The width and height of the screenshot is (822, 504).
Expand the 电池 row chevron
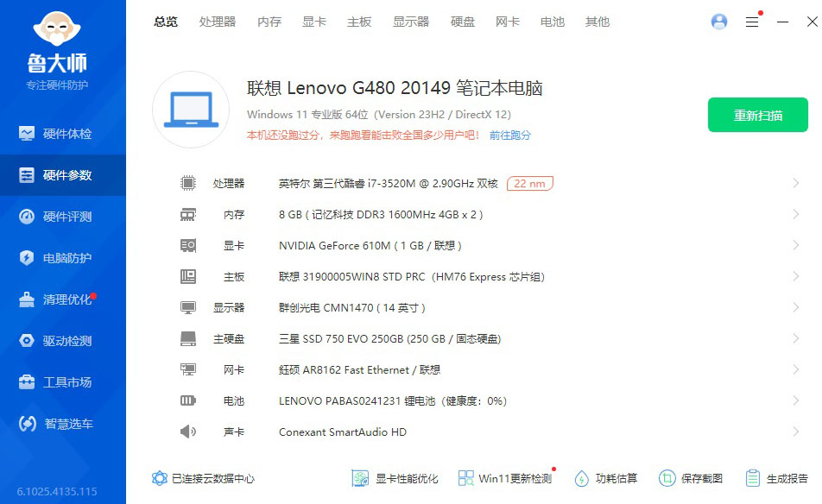[x=796, y=400]
